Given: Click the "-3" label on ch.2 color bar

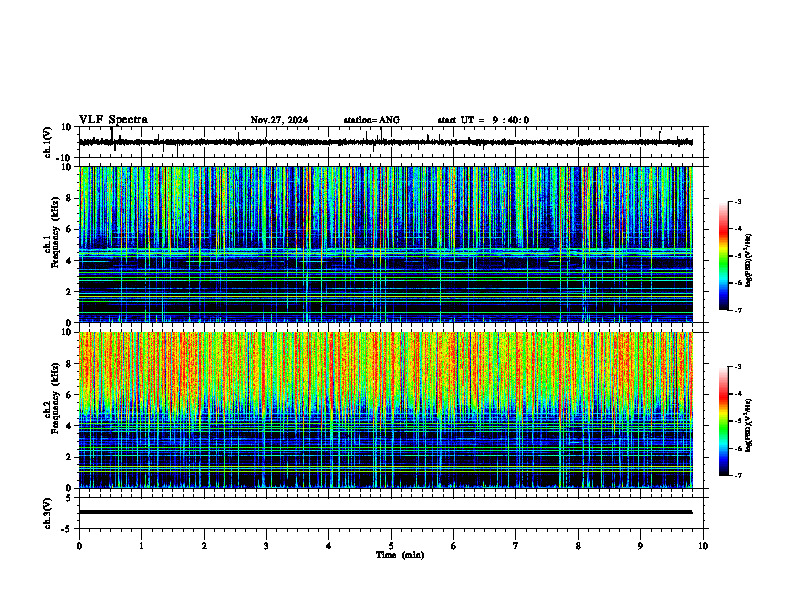Looking at the screenshot, I should click(x=738, y=367).
